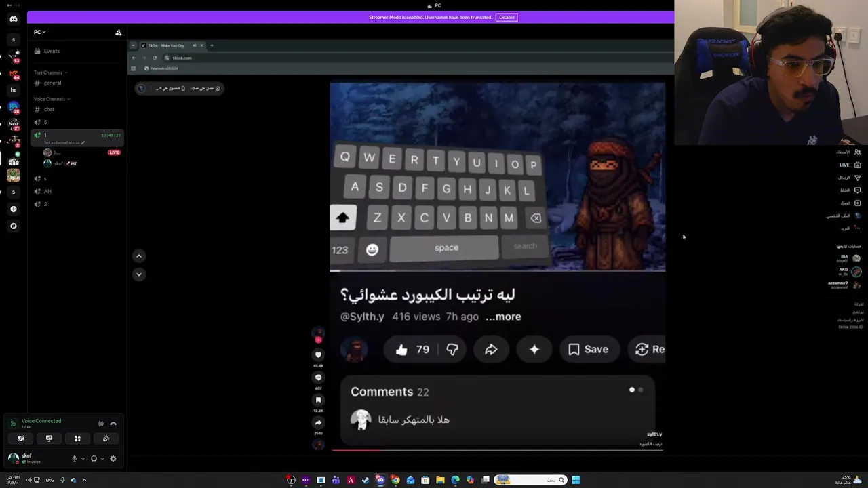Expand headphone output options arrow

coord(102,459)
